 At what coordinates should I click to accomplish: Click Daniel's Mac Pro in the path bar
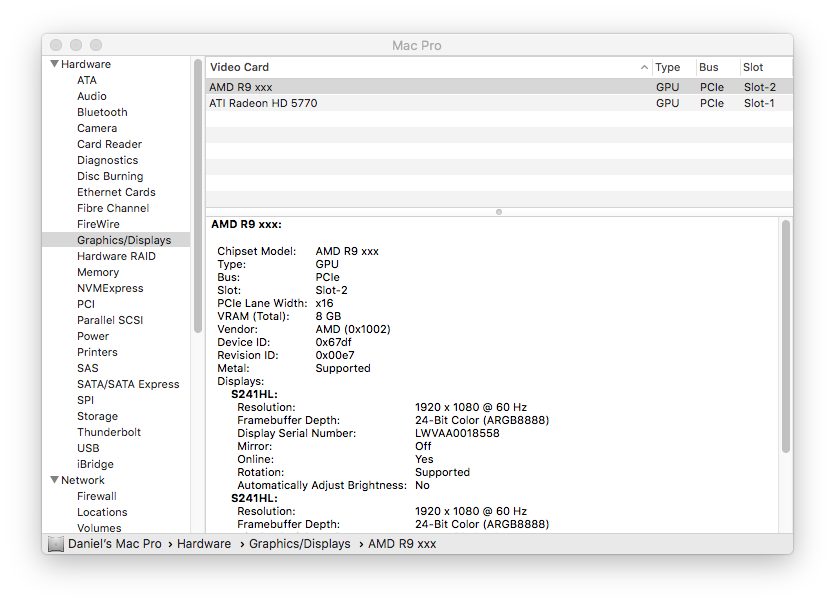[x=114, y=544]
